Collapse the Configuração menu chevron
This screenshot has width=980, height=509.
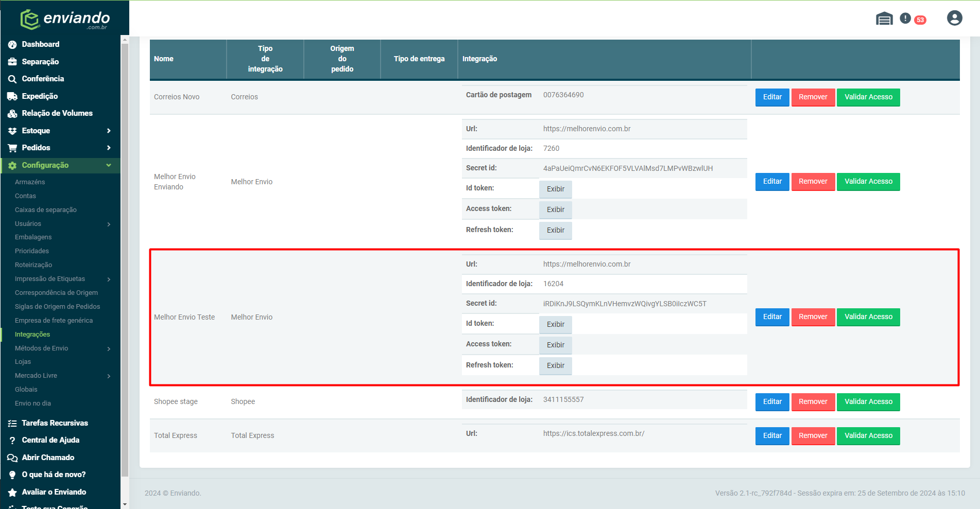point(109,165)
